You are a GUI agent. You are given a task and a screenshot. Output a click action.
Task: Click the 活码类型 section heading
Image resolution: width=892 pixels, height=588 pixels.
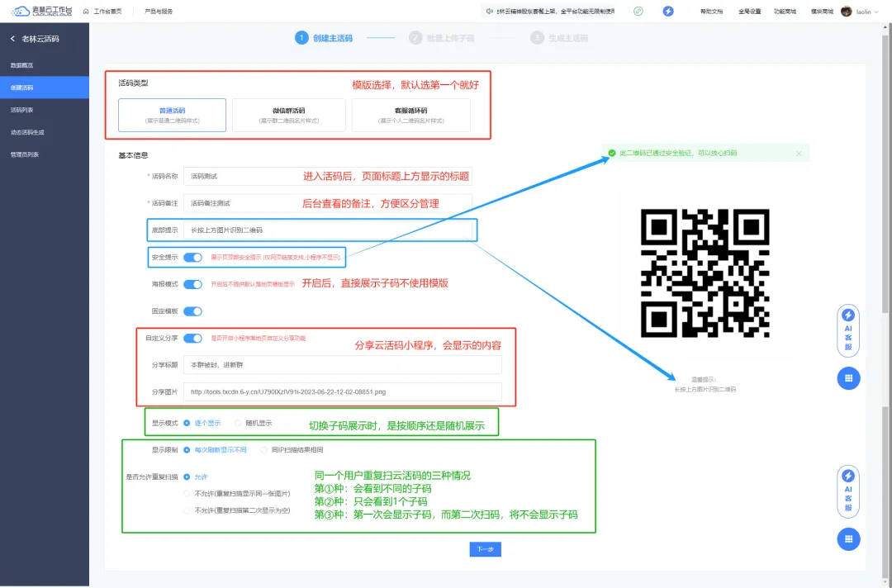point(133,83)
